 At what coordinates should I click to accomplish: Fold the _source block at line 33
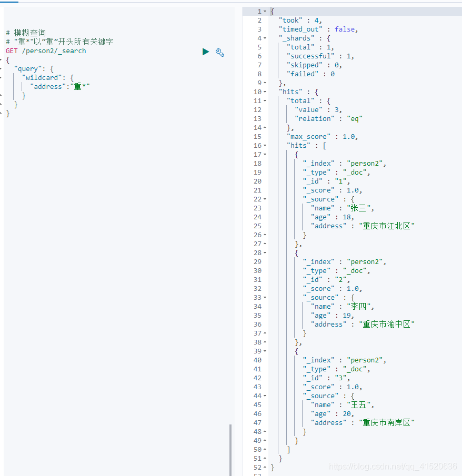tap(265, 298)
